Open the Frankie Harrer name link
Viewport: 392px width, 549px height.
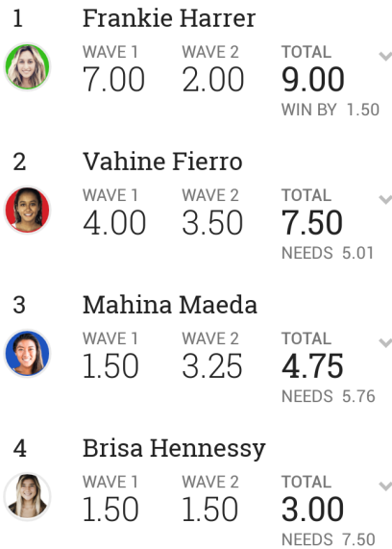coord(169,18)
